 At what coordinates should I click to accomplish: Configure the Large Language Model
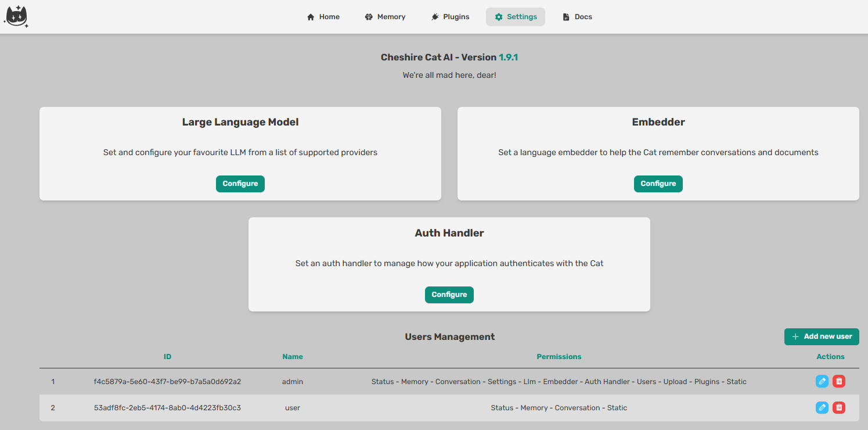point(240,184)
